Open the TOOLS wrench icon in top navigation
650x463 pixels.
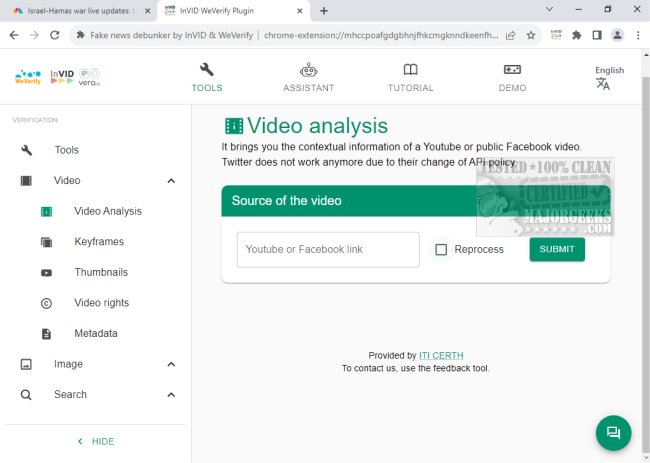[206, 70]
